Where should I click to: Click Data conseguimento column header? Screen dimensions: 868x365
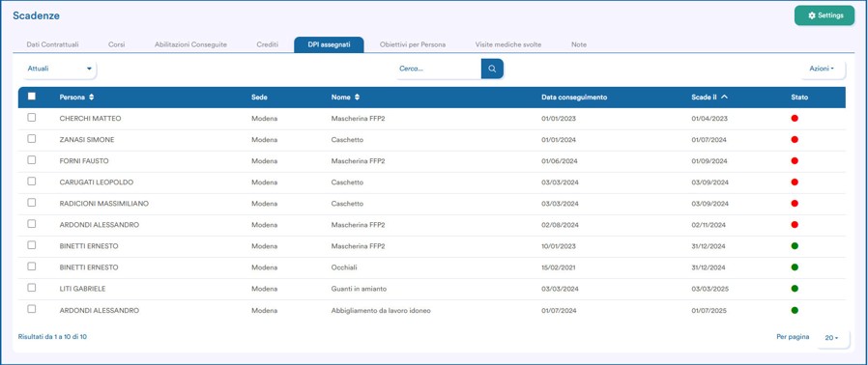(x=574, y=98)
